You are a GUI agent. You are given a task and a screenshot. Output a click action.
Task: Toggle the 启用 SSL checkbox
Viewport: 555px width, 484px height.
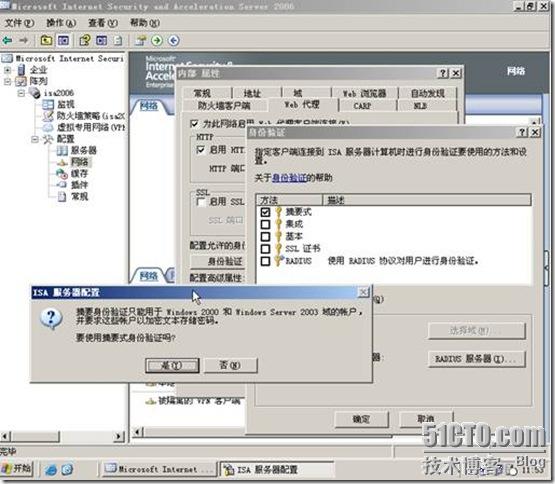pyautogui.click(x=201, y=202)
